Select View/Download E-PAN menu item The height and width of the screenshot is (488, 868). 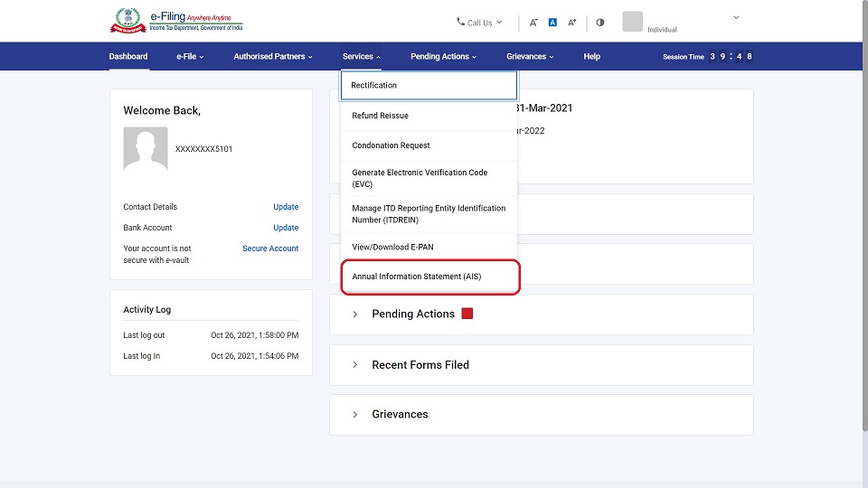click(x=393, y=247)
